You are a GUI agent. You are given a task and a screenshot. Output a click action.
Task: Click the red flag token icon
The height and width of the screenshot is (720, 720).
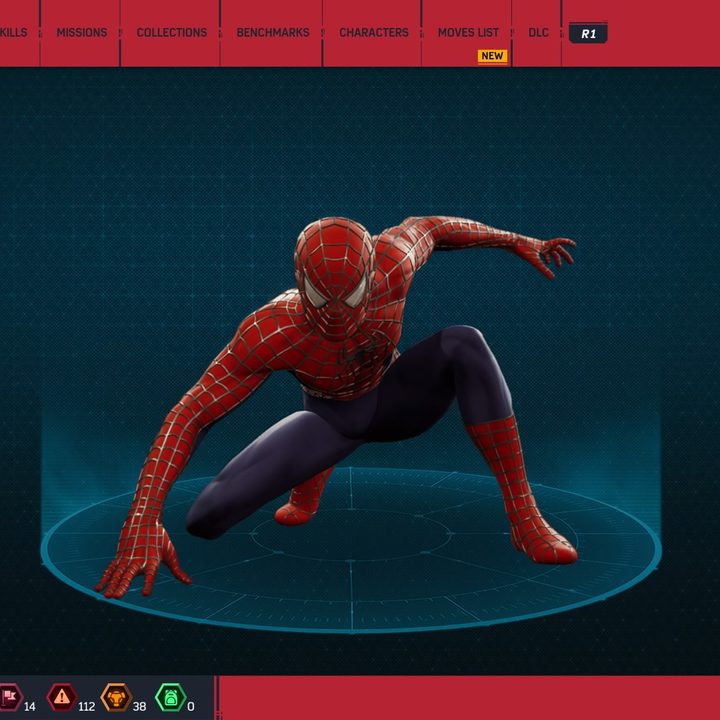[x=10, y=697]
